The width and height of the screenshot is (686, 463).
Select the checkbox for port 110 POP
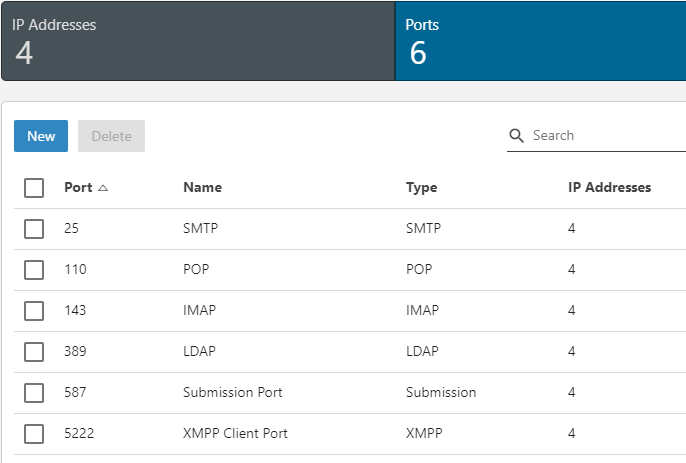(34, 270)
